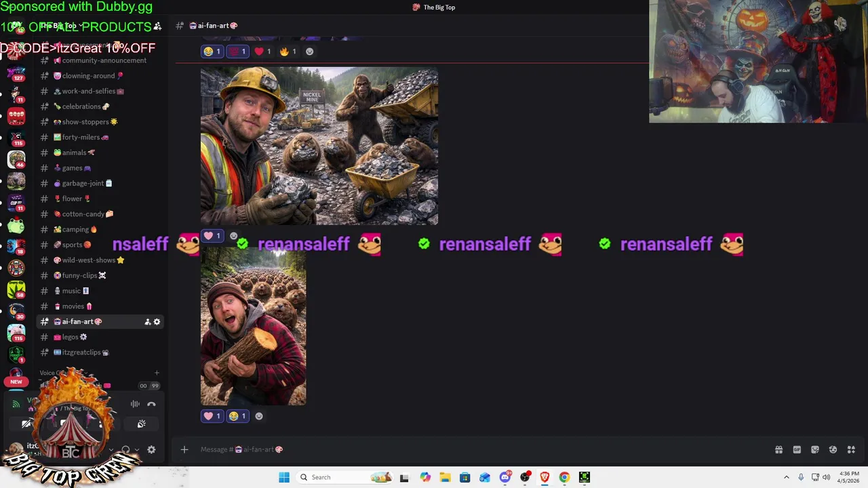Click invite people icon beside server name
868x488 pixels.
click(x=157, y=26)
